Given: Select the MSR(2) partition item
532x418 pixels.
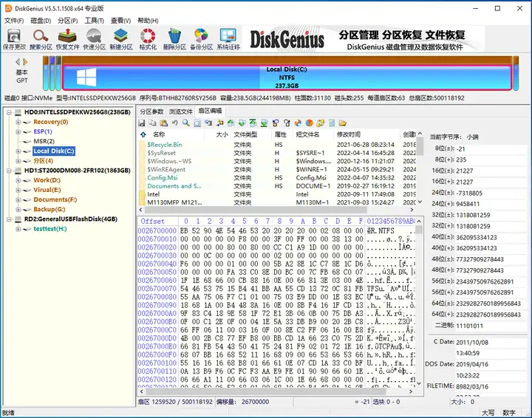Looking at the screenshot, I should tap(44, 141).
